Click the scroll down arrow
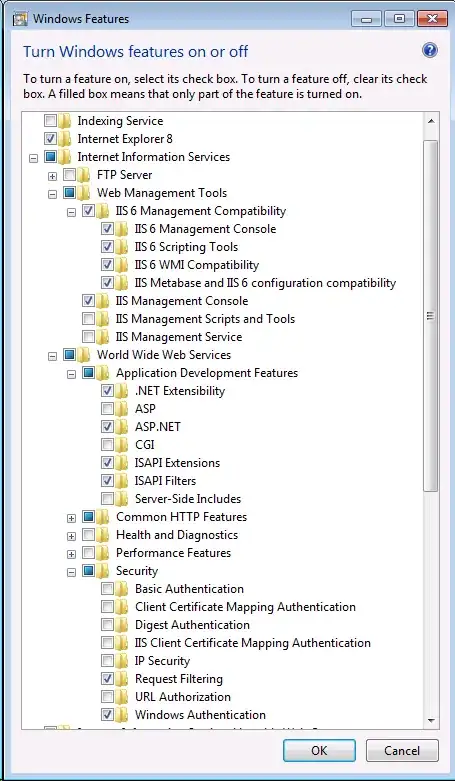The height and width of the screenshot is (781, 455). [x=431, y=721]
